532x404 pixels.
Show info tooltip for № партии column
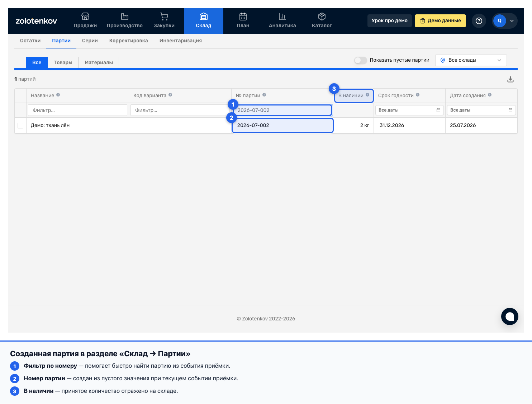[264, 95]
